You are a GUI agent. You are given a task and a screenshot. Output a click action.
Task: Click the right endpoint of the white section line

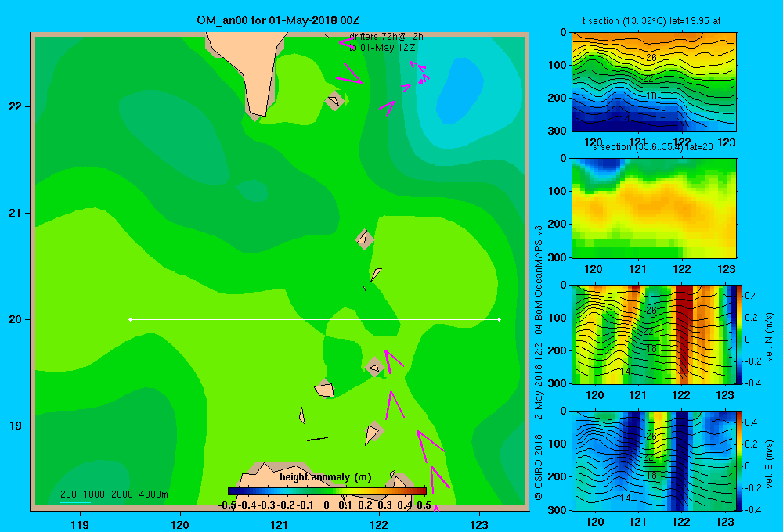click(x=500, y=319)
